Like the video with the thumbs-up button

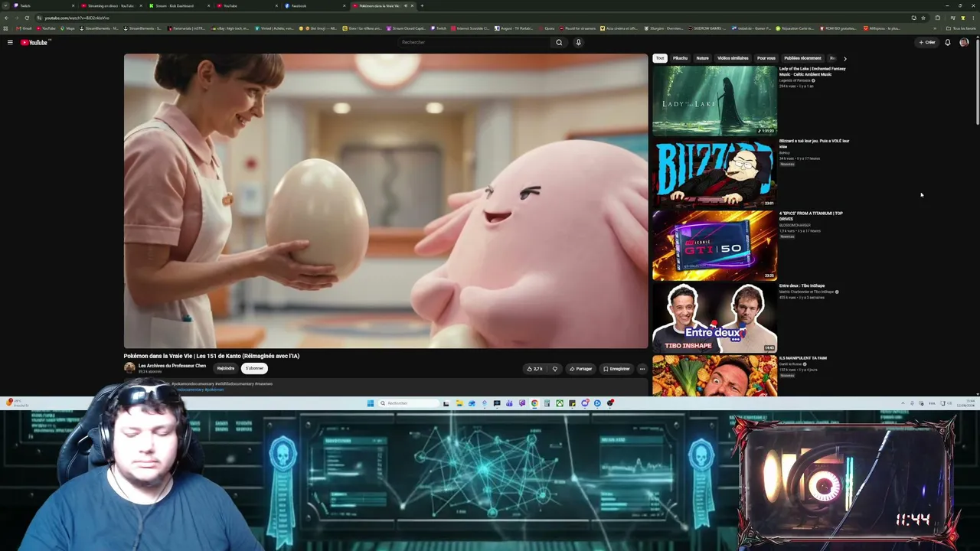534,369
